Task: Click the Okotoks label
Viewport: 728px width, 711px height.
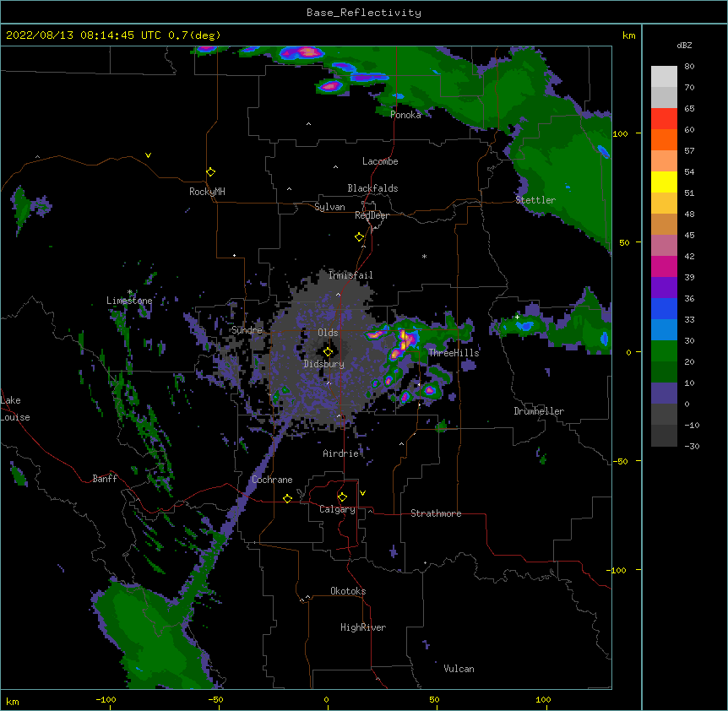Action: (x=348, y=591)
